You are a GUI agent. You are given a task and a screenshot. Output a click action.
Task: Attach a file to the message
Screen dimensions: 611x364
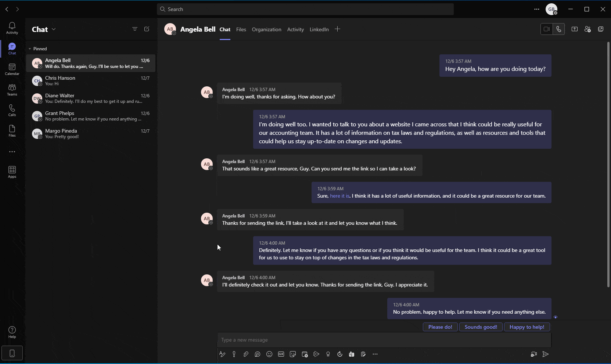click(246, 354)
